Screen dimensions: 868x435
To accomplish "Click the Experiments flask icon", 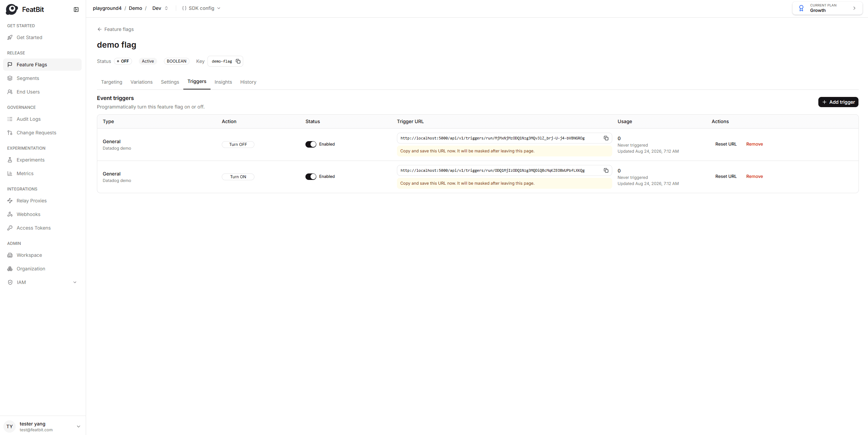I will [10, 160].
